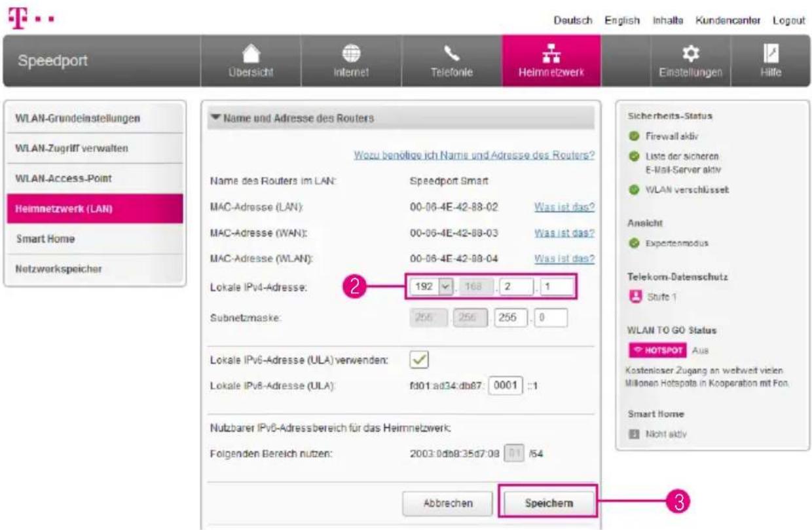Click 'Was ist das?' for MAC-Adresse (WAN)
The image size is (812, 530).
(564, 233)
